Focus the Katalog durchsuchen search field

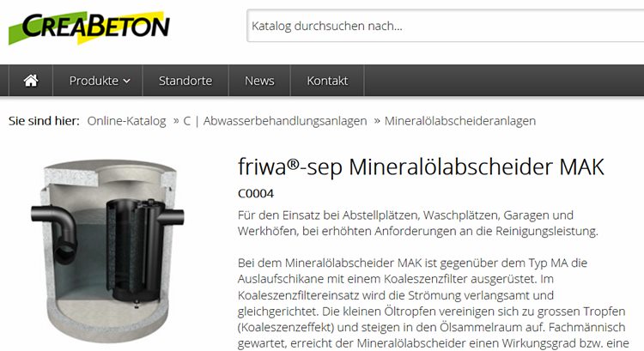click(445, 26)
